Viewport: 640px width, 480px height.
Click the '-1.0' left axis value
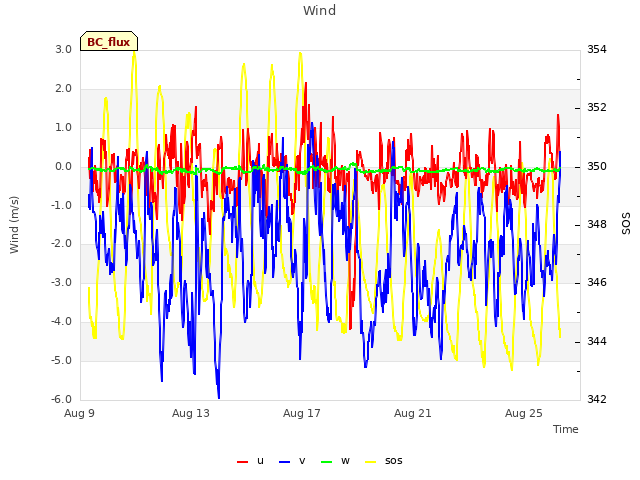(x=62, y=205)
